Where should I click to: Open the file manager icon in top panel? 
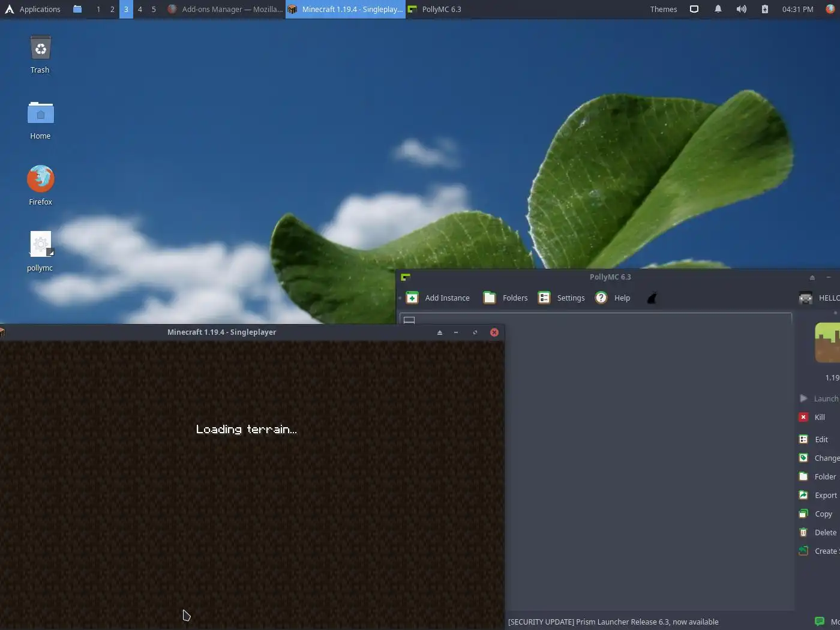tap(77, 9)
